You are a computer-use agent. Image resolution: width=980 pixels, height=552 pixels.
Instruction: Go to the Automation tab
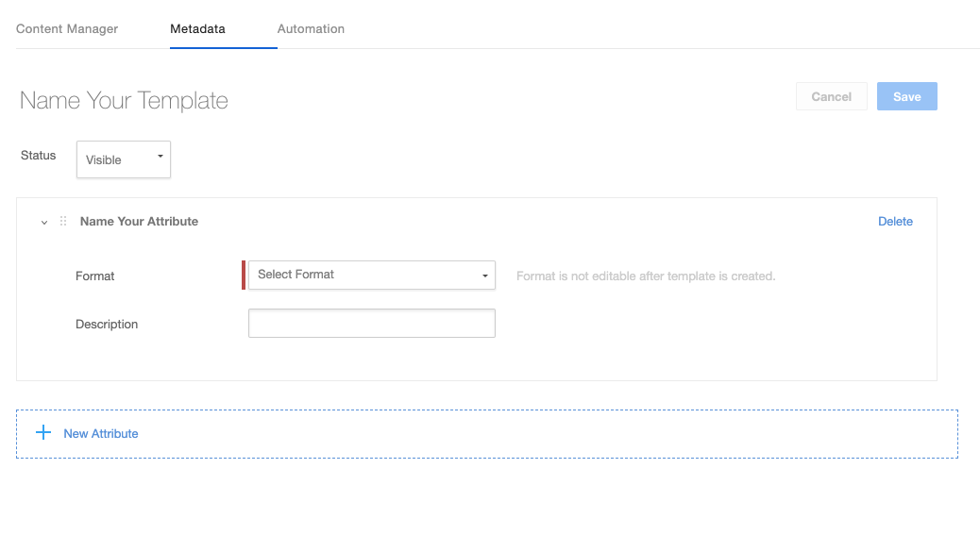coord(311,29)
